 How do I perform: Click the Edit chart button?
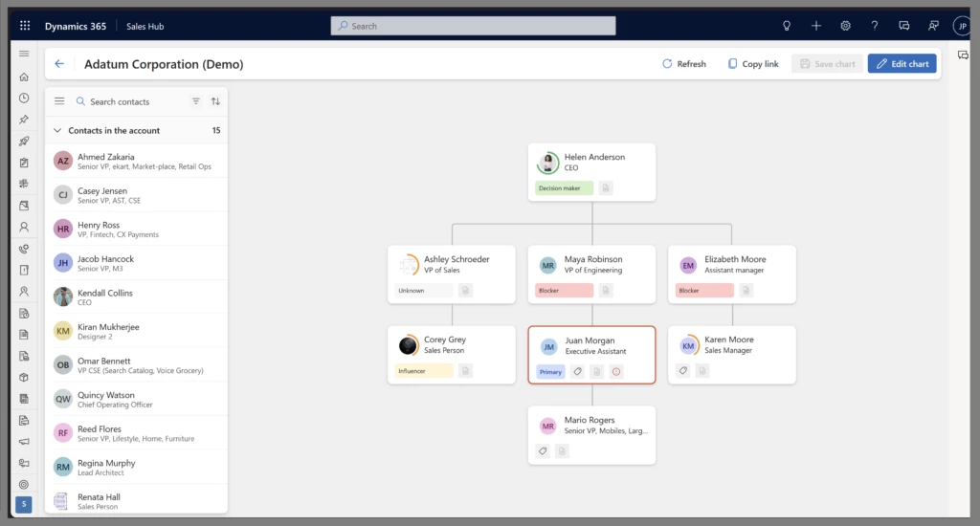(x=902, y=64)
